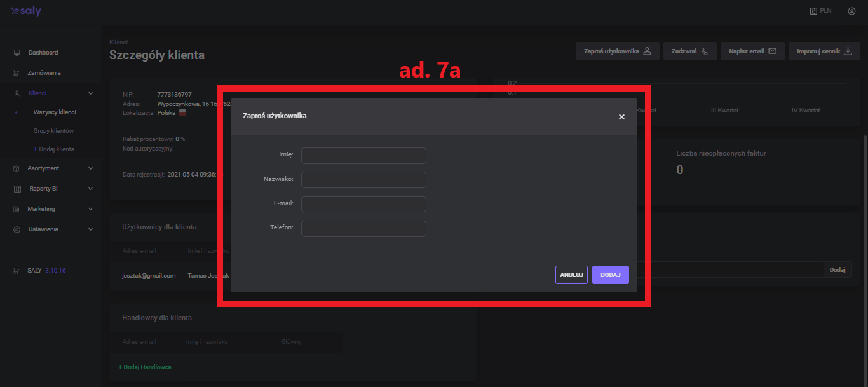Select Wszyscy klienci in sidebar

pos(55,112)
